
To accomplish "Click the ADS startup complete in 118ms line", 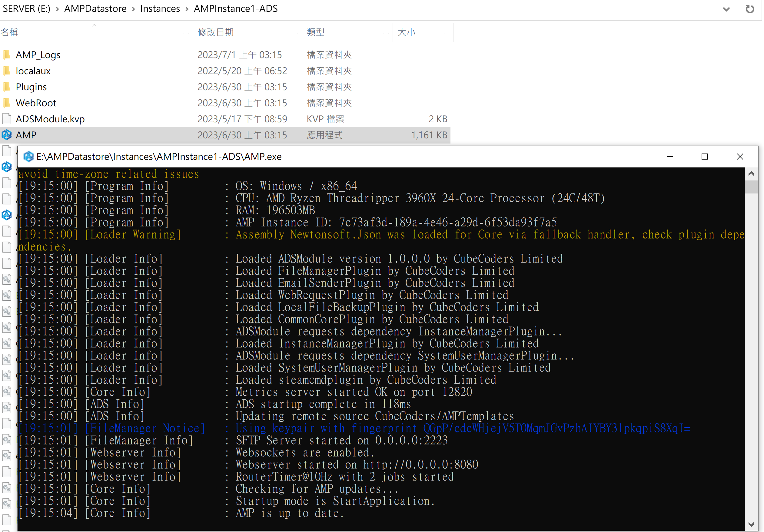I will 214,404.
